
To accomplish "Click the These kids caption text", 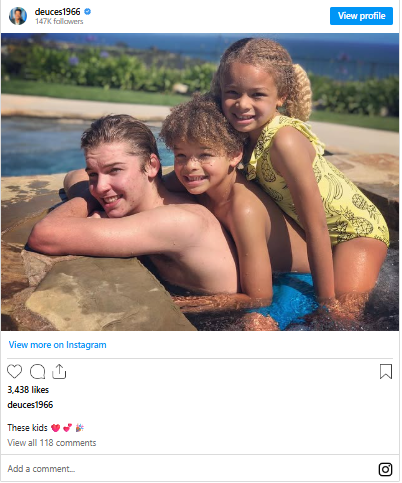I will pyautogui.click(x=27, y=428).
